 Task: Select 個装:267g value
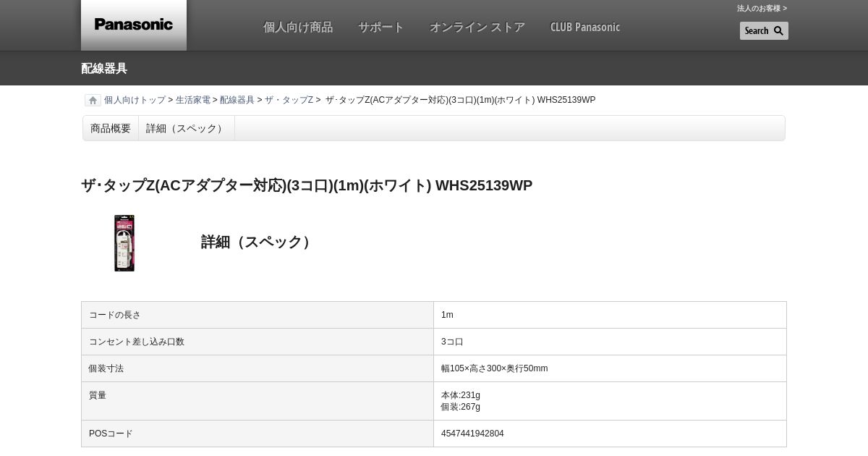[461, 407]
